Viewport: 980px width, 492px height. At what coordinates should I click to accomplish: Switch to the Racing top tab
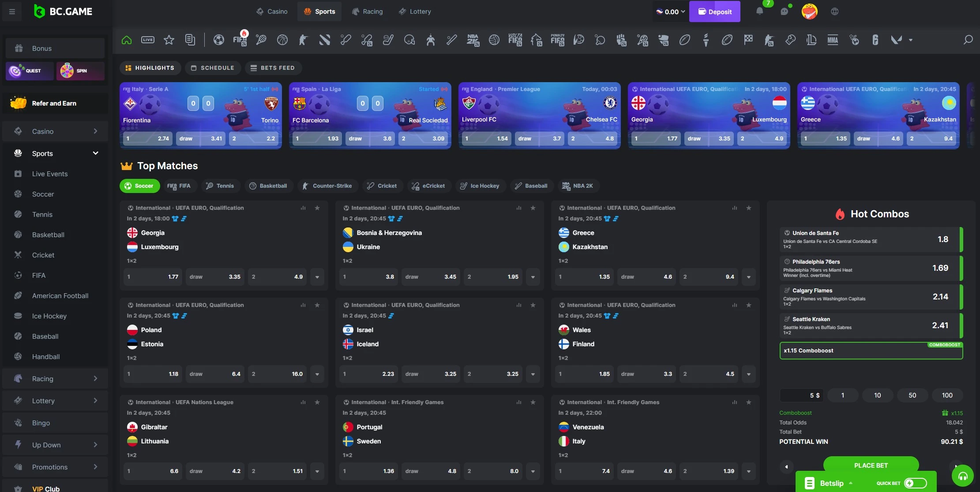coord(367,11)
